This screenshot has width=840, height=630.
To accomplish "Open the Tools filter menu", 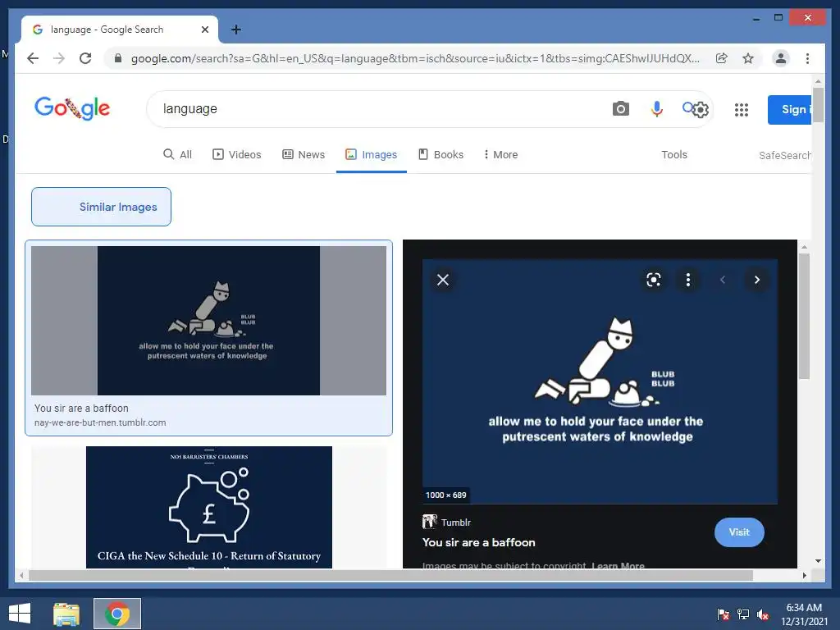I will pos(674,154).
